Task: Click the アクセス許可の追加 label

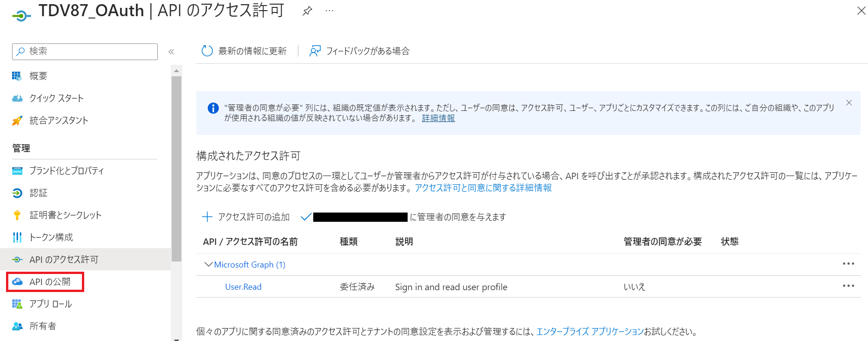Action: [254, 217]
